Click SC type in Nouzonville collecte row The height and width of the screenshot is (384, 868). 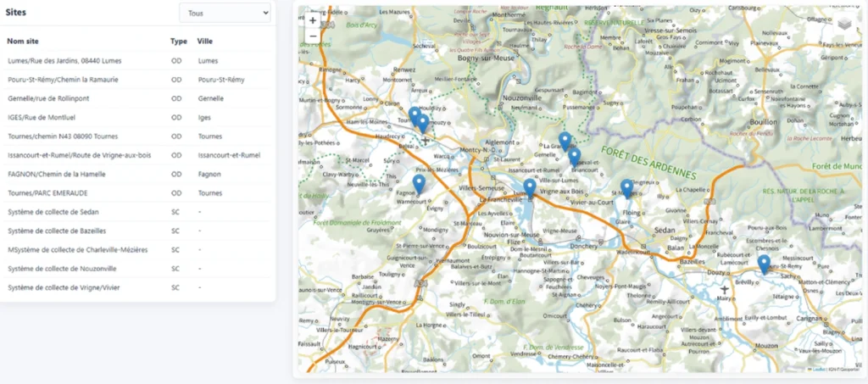175,269
